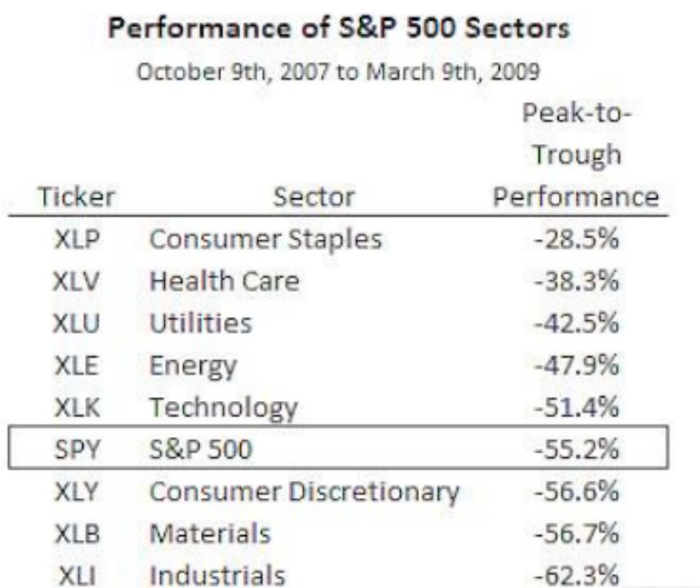The width and height of the screenshot is (700, 588).
Task: Select the -38.3% Health Care value
Action: click(x=577, y=281)
